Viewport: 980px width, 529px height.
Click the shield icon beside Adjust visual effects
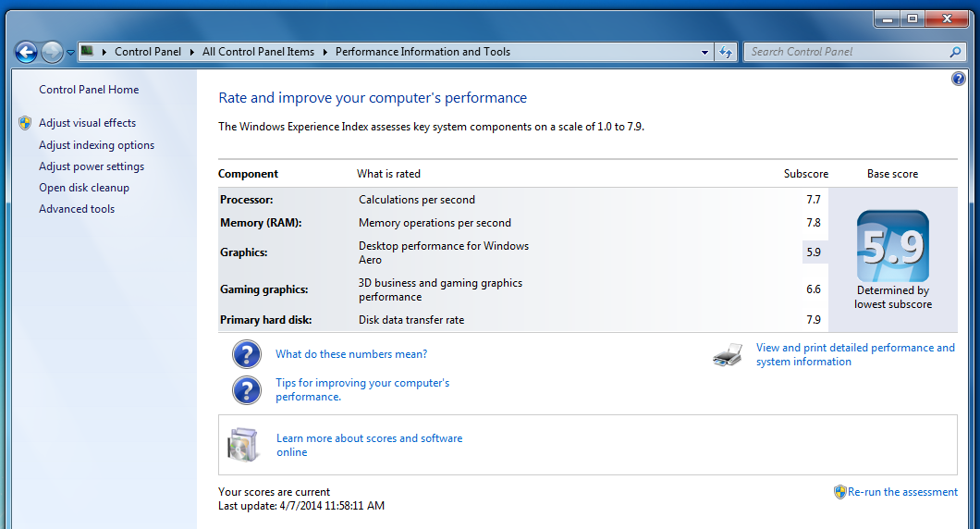pos(25,123)
